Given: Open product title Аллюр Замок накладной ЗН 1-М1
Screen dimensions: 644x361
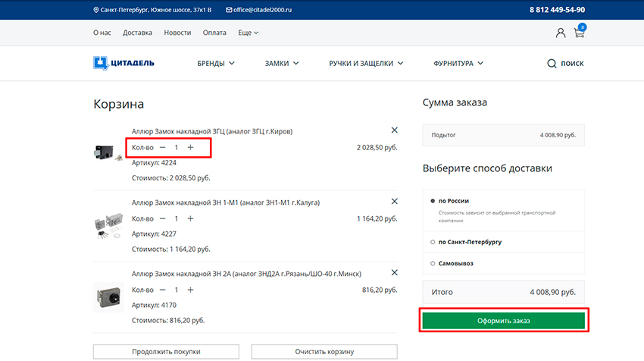Looking at the screenshot, I should pyautogui.click(x=226, y=202).
